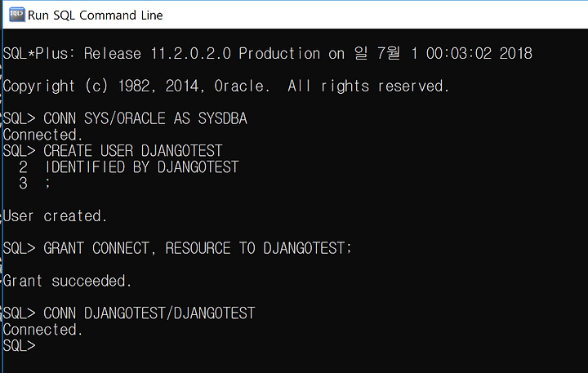
Task: Click the last Connected. message
Action: [x=42, y=330]
